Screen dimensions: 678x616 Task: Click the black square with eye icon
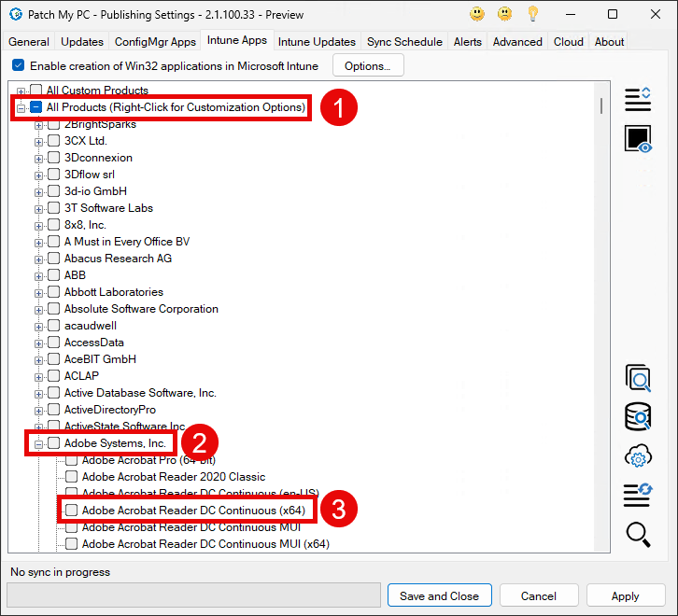click(x=638, y=139)
